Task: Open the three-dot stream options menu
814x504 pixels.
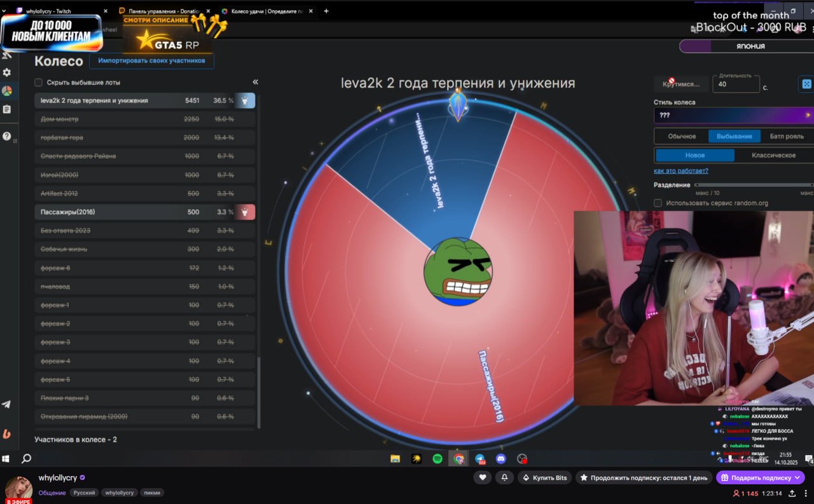Action: click(x=806, y=493)
